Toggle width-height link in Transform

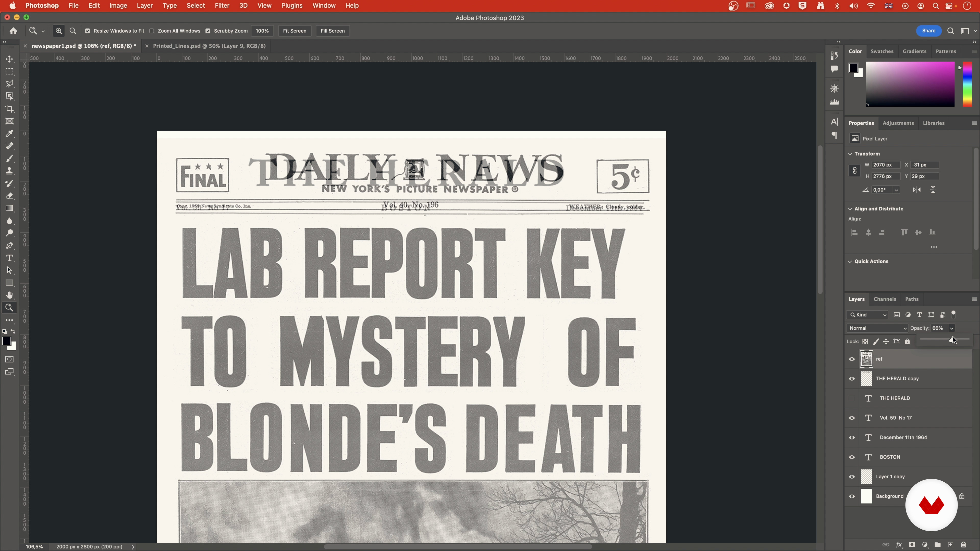click(854, 170)
